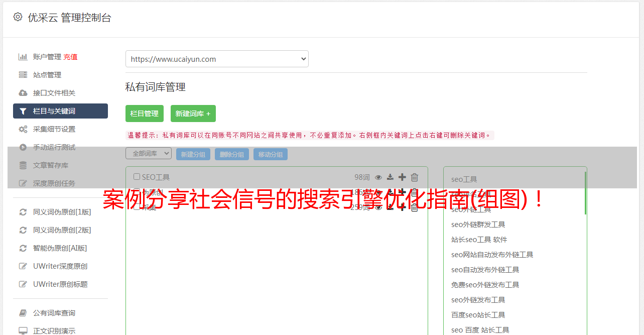Viewport: 644px width, 335px height.
Task: Open 账户管理 via its bar chart icon
Action: (23, 57)
